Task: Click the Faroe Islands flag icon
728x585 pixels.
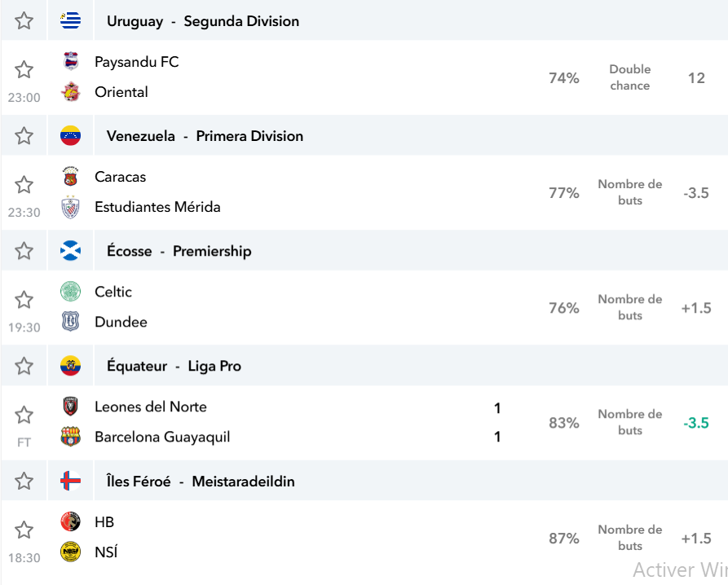Action: pos(71,481)
